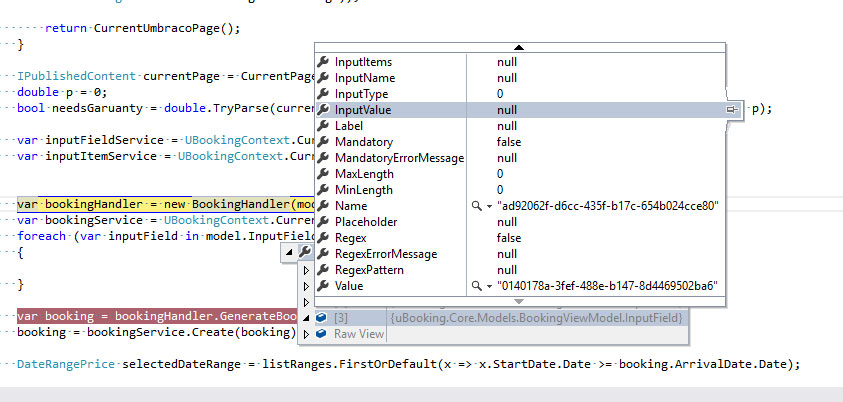Viewport: 843px width, 402px height.
Task: Click the 0 value of InputType
Action: click(500, 94)
